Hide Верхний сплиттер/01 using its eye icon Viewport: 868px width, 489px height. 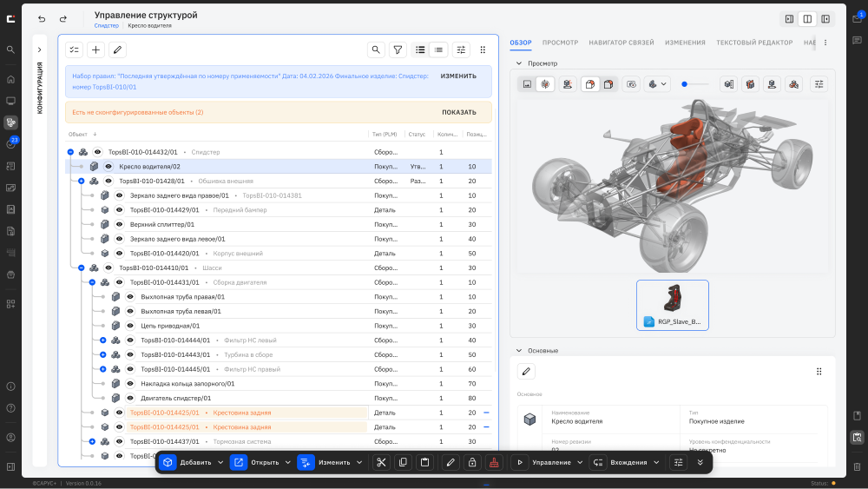119,224
